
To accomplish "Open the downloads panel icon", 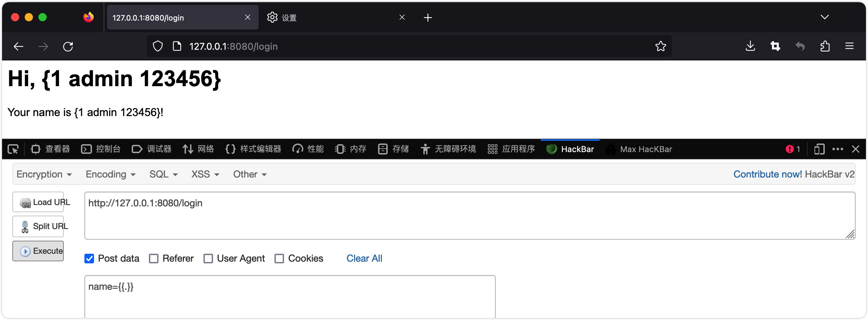I will (x=750, y=46).
